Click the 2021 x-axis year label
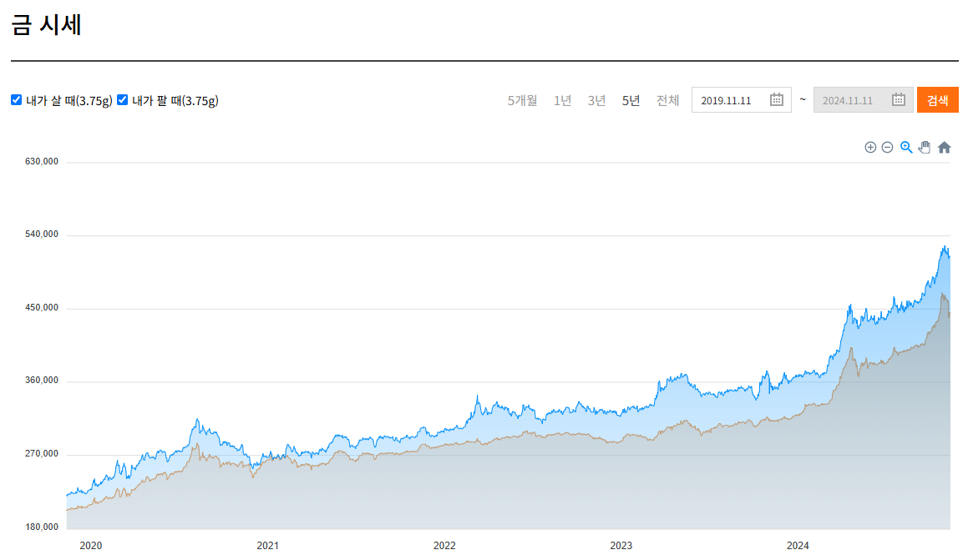The width and height of the screenshot is (968, 560). pos(267,546)
